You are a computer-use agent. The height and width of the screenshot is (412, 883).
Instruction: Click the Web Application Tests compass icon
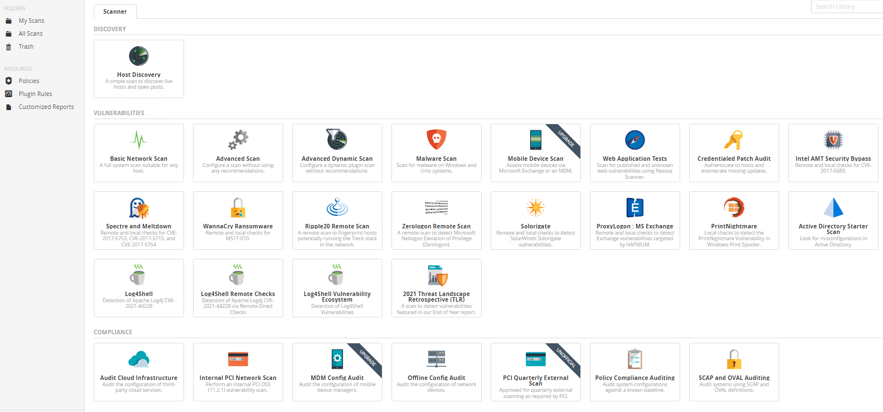[x=635, y=139]
